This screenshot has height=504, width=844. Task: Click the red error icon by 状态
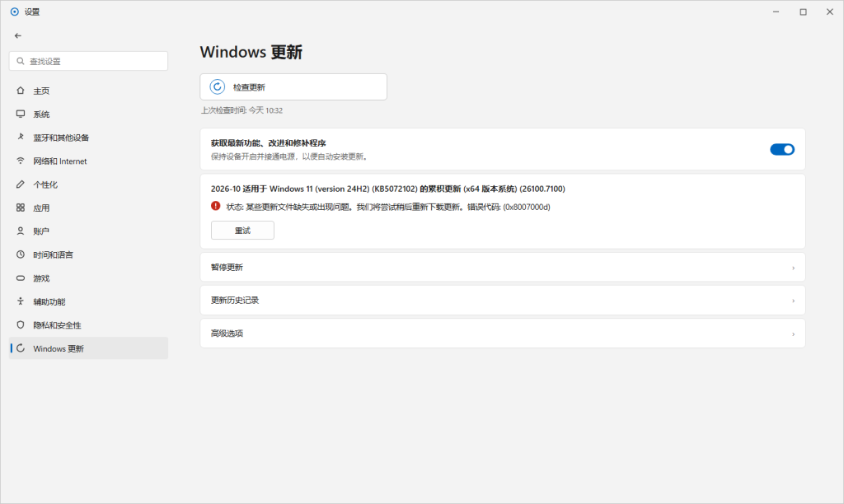[216, 206]
